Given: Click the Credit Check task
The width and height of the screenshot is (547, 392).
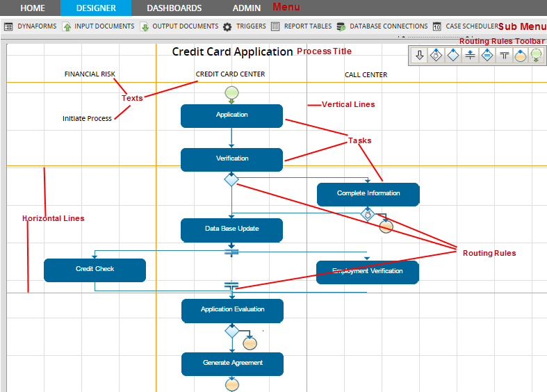Looking at the screenshot, I should pos(95,270).
